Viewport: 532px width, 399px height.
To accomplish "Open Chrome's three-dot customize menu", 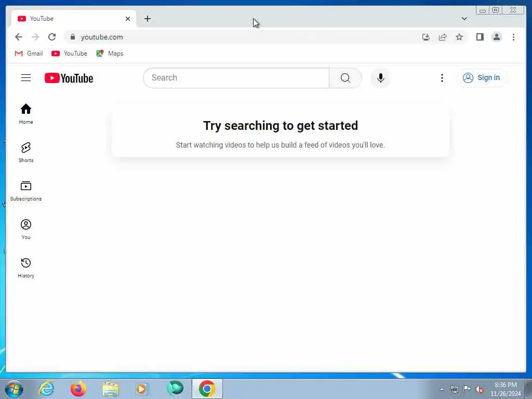I will coord(513,37).
